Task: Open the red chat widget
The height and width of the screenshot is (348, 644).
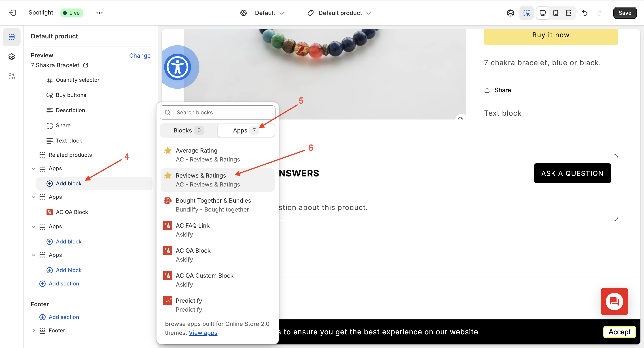Action: 614,302
